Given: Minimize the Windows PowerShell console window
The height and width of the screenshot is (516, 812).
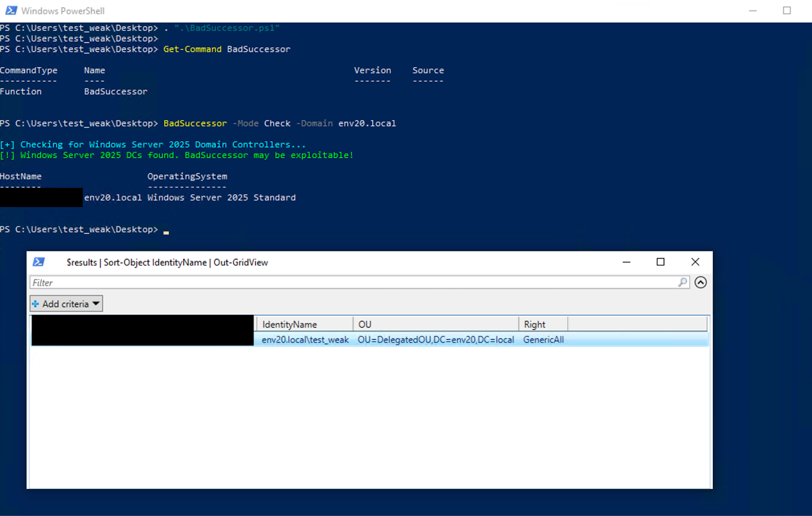Looking at the screenshot, I should [753, 11].
